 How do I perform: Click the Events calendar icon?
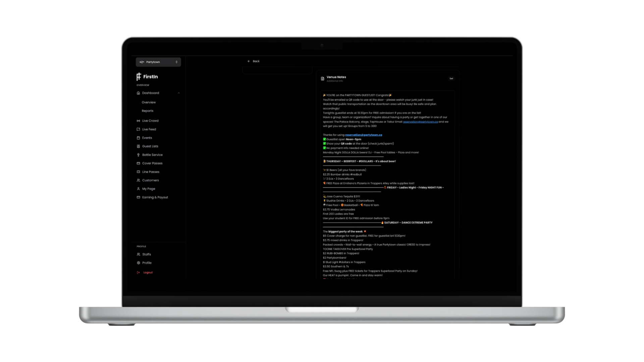pyautogui.click(x=138, y=138)
